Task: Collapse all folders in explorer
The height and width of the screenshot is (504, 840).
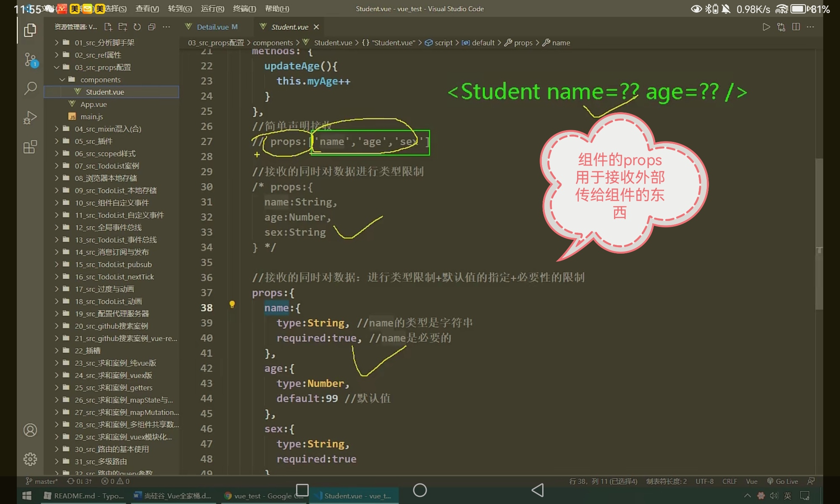Action: (x=152, y=27)
